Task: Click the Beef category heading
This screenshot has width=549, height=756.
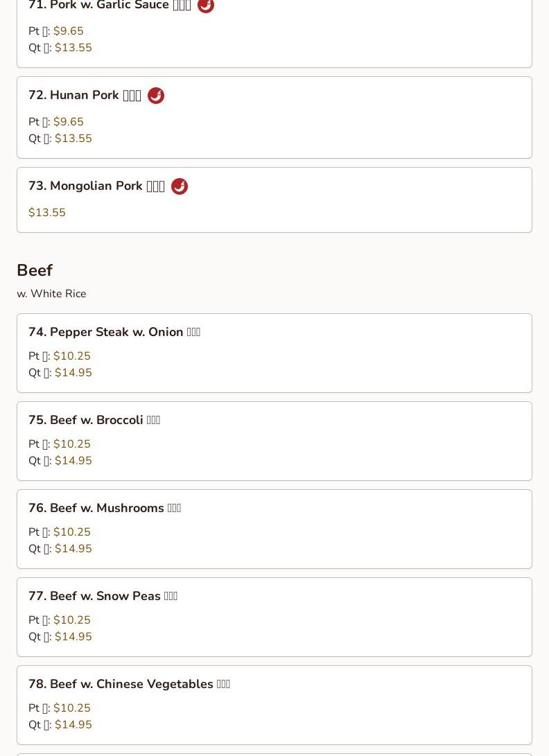Action: coord(35,270)
